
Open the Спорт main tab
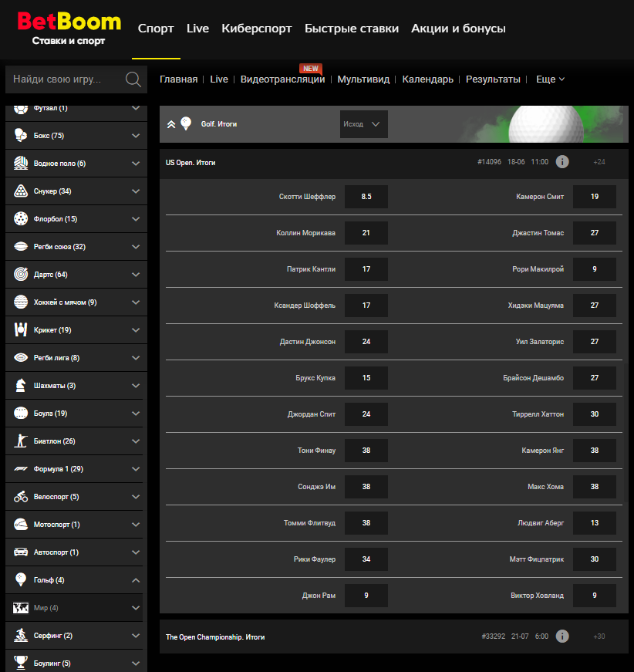click(x=156, y=29)
